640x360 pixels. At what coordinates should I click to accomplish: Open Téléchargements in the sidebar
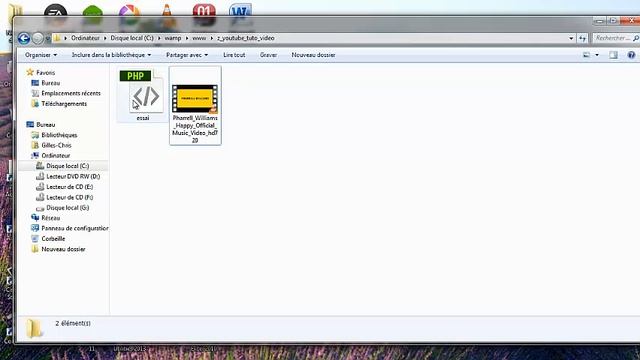point(64,104)
